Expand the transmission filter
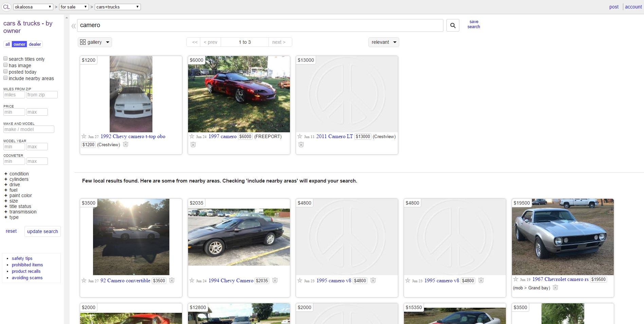This screenshot has width=644, height=324. click(20, 212)
